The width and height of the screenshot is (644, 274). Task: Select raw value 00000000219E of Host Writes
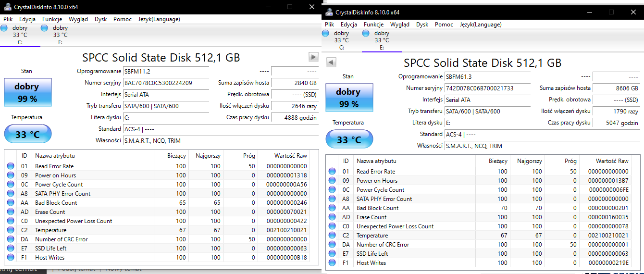point(608,263)
